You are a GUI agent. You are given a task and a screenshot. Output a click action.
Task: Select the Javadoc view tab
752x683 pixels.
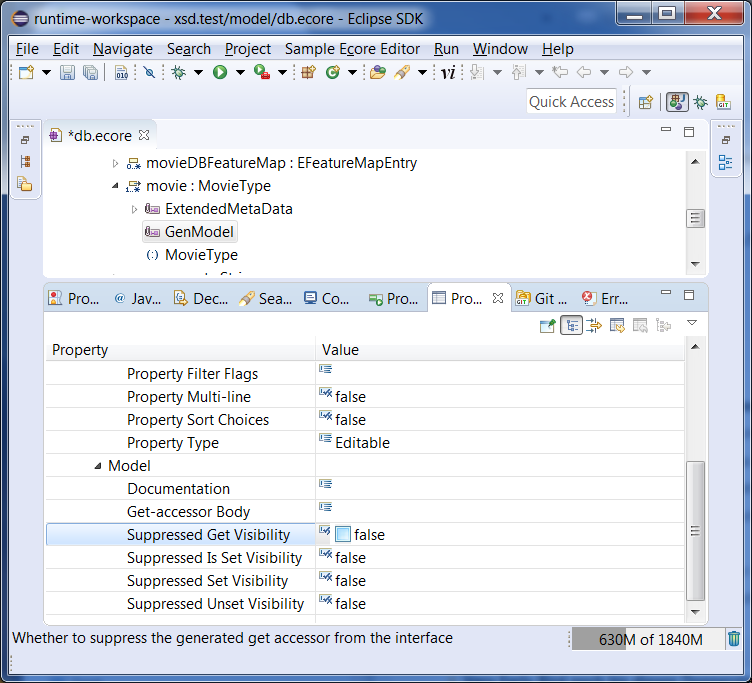click(138, 299)
